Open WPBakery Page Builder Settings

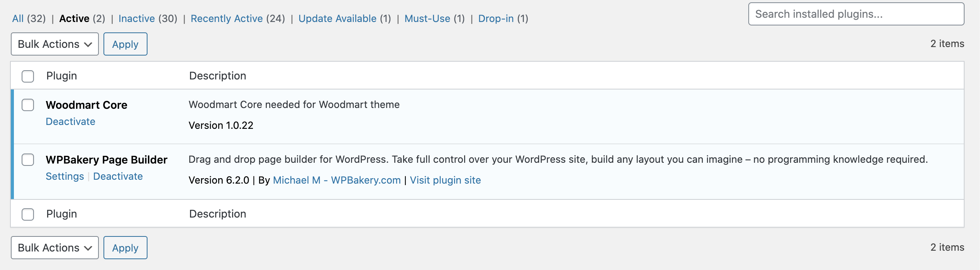pos(64,176)
